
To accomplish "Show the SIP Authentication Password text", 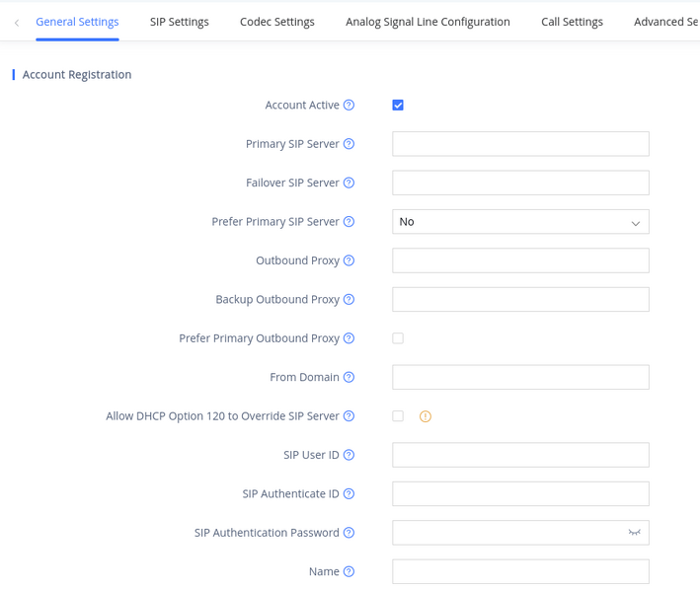I will (635, 532).
